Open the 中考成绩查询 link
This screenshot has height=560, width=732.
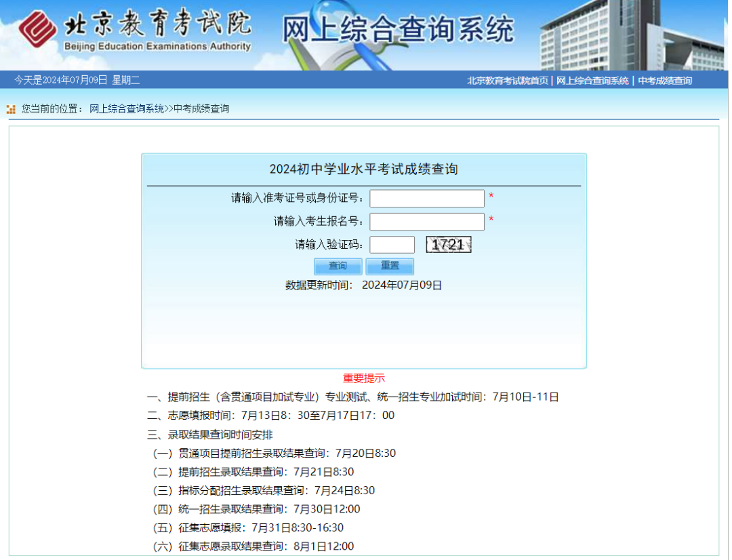pyautogui.click(x=664, y=80)
